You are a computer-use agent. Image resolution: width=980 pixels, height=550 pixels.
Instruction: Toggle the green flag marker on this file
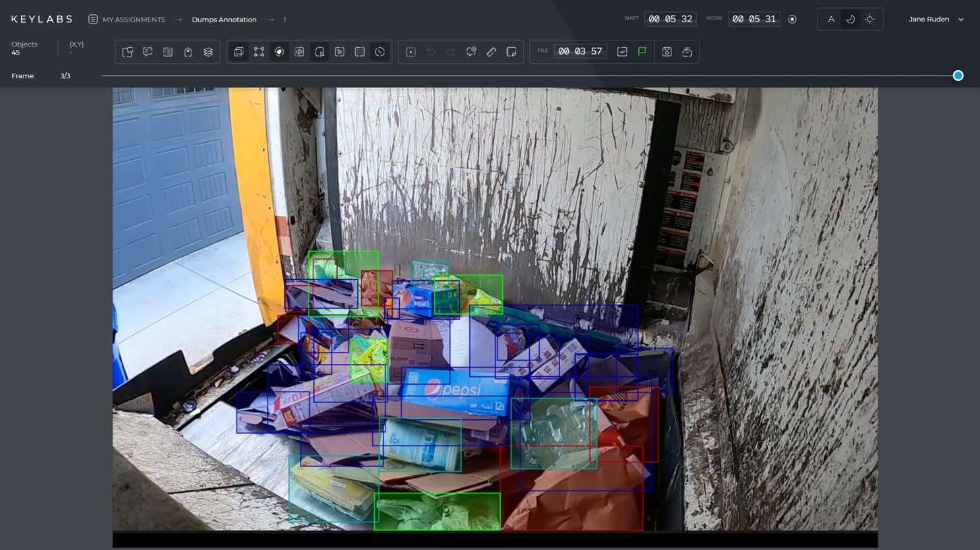[x=642, y=51]
